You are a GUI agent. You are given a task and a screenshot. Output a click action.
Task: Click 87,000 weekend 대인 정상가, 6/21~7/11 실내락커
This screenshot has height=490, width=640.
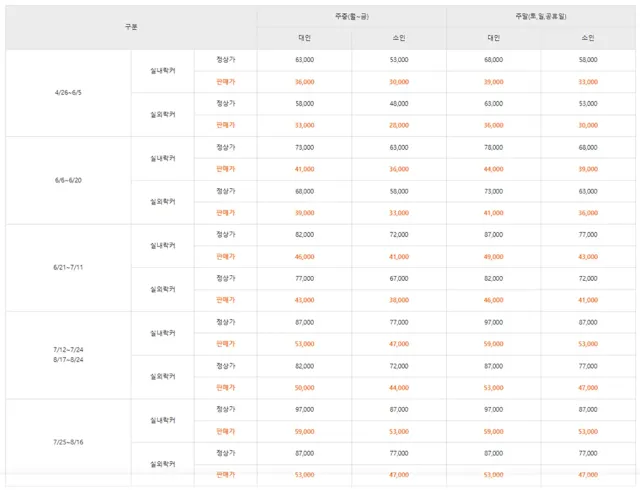493,235
